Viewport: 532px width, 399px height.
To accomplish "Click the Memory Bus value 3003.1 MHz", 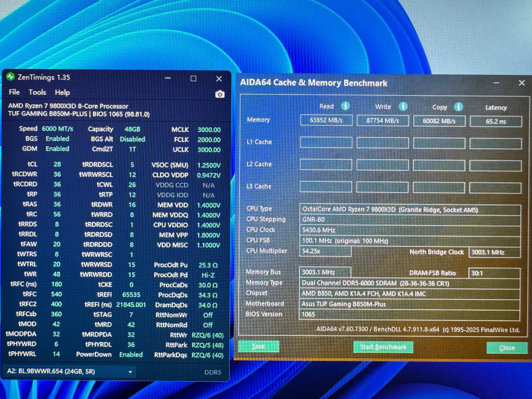I will coord(325,272).
